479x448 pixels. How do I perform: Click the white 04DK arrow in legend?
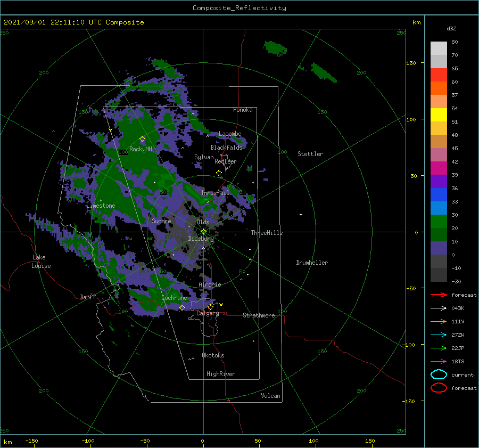pyautogui.click(x=439, y=308)
